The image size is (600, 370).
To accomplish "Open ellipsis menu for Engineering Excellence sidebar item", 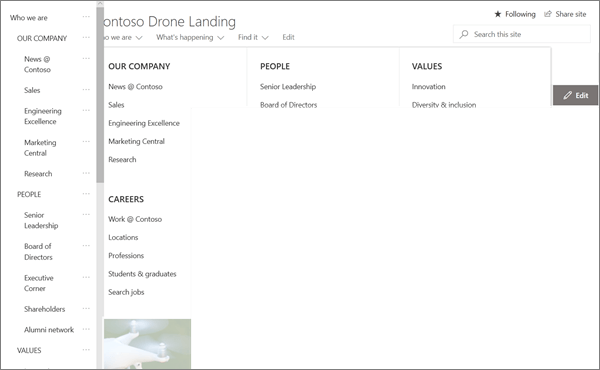I will 86,110.
